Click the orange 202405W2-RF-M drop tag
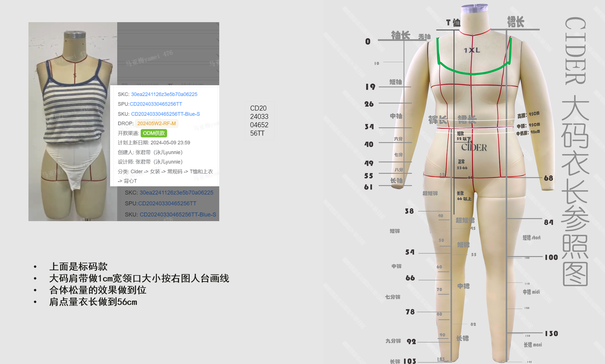The height and width of the screenshot is (364, 605). pos(156,124)
